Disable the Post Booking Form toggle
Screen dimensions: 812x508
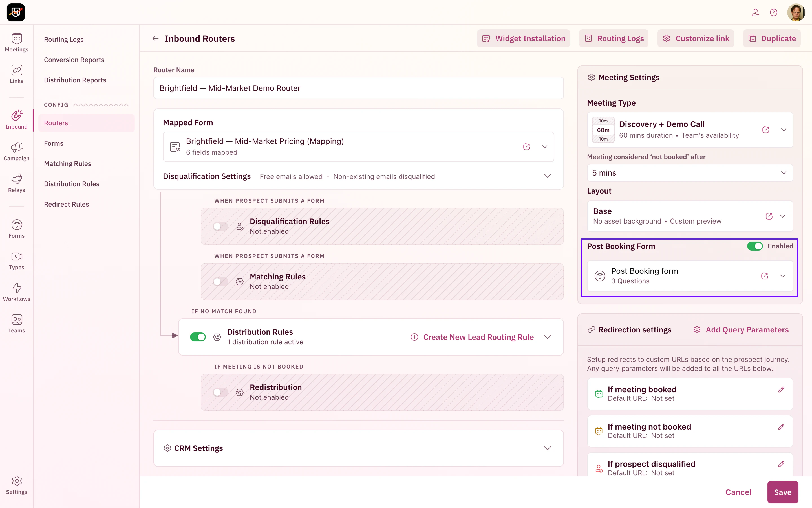click(x=755, y=246)
